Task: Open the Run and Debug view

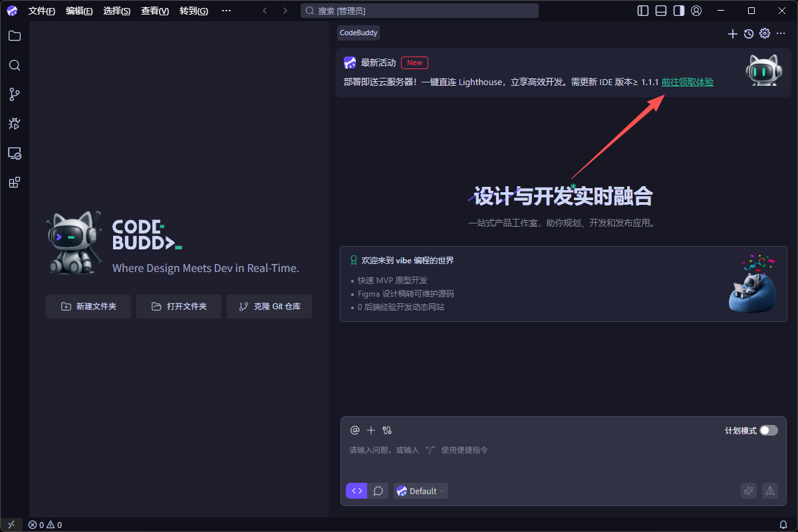Action: [x=15, y=124]
